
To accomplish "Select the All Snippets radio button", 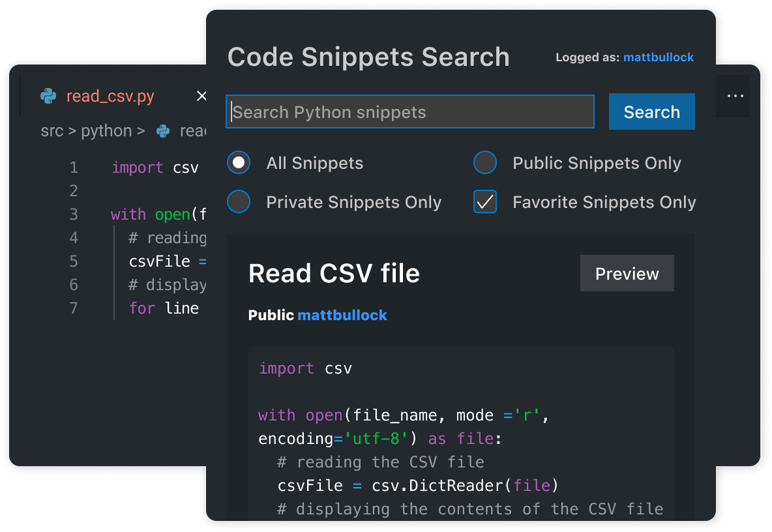I will coord(239,163).
